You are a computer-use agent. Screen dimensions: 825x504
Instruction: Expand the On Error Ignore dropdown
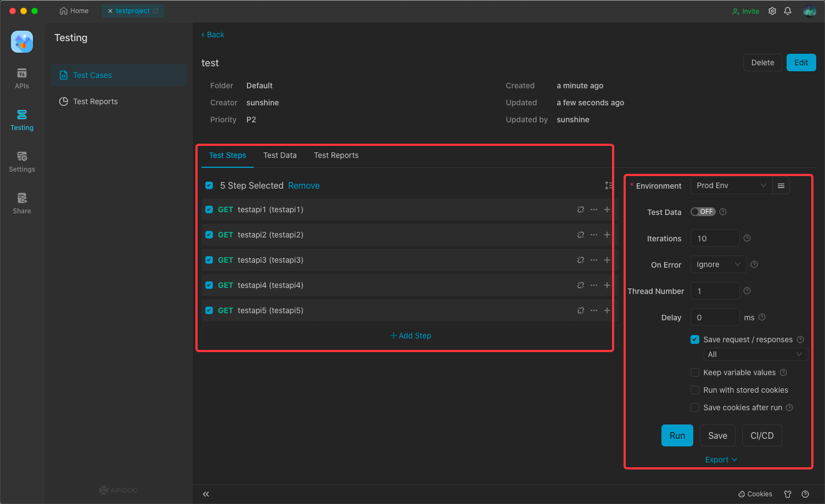[x=718, y=265]
